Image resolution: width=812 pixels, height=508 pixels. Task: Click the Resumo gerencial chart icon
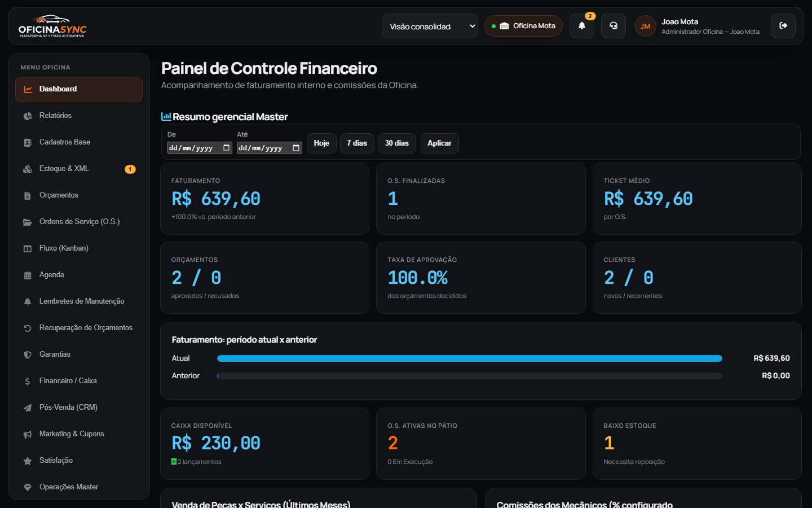(166, 116)
